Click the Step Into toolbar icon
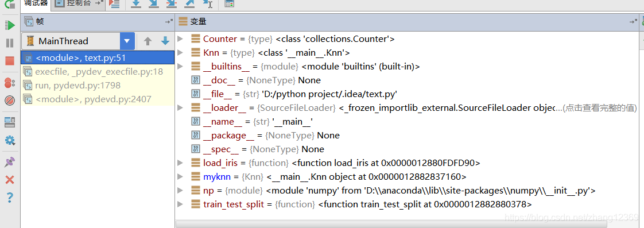 tap(154, 4)
